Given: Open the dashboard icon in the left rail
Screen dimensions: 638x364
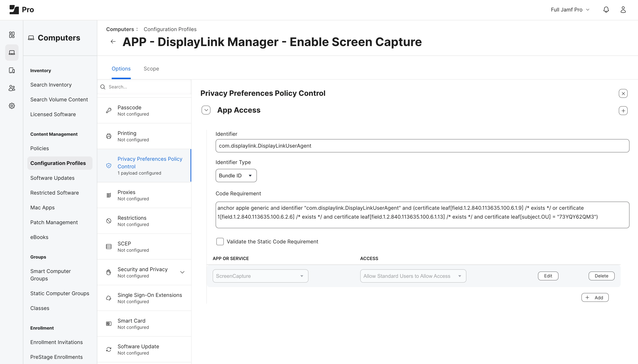Looking at the screenshot, I should pyautogui.click(x=12, y=35).
